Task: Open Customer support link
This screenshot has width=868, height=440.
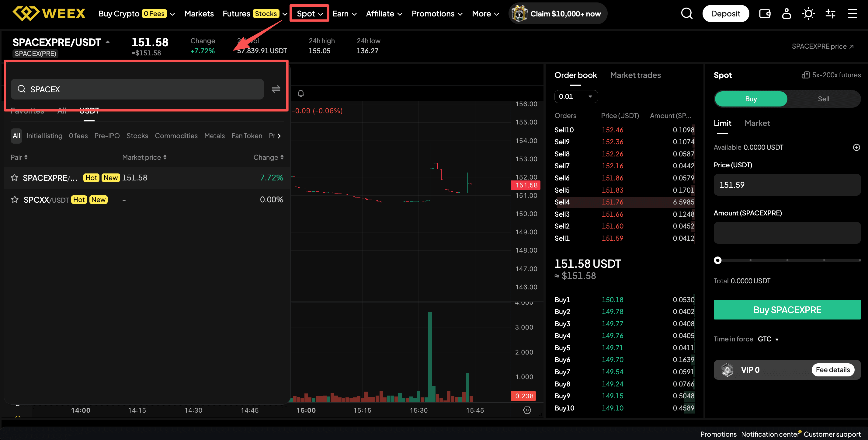Action: [x=832, y=434]
